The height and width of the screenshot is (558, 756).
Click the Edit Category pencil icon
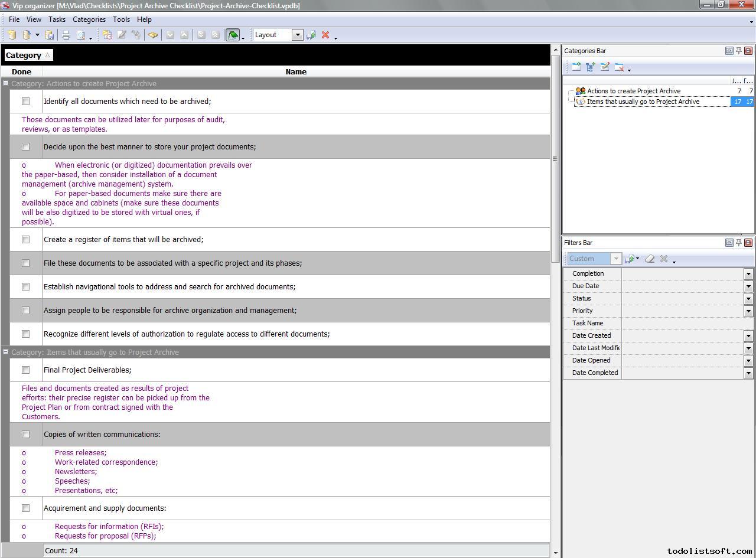point(605,67)
